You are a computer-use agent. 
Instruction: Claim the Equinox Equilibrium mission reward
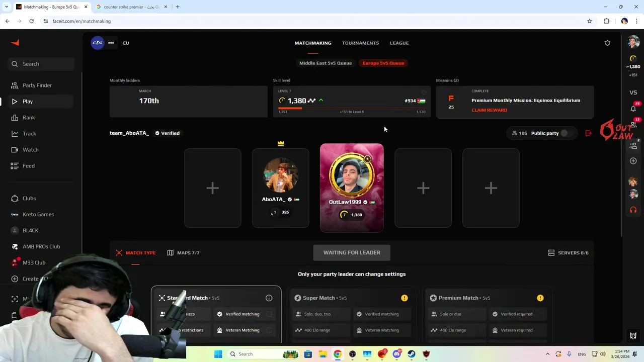tap(489, 110)
